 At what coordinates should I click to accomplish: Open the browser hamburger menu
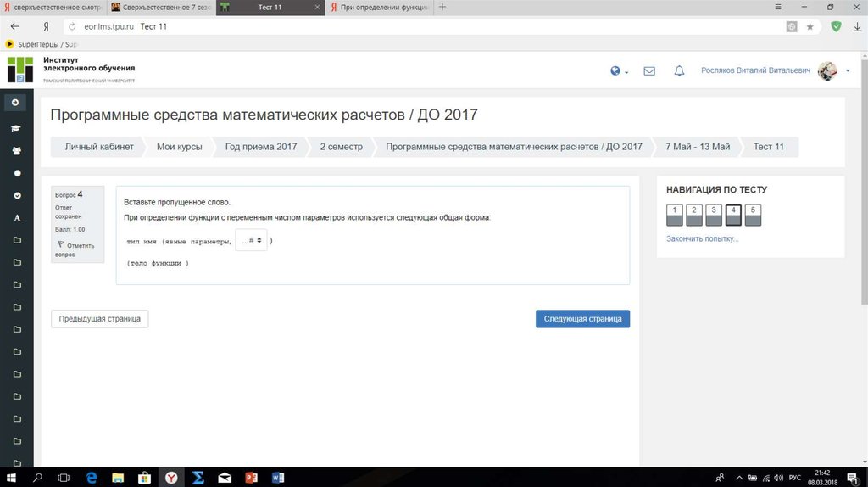tap(778, 7)
